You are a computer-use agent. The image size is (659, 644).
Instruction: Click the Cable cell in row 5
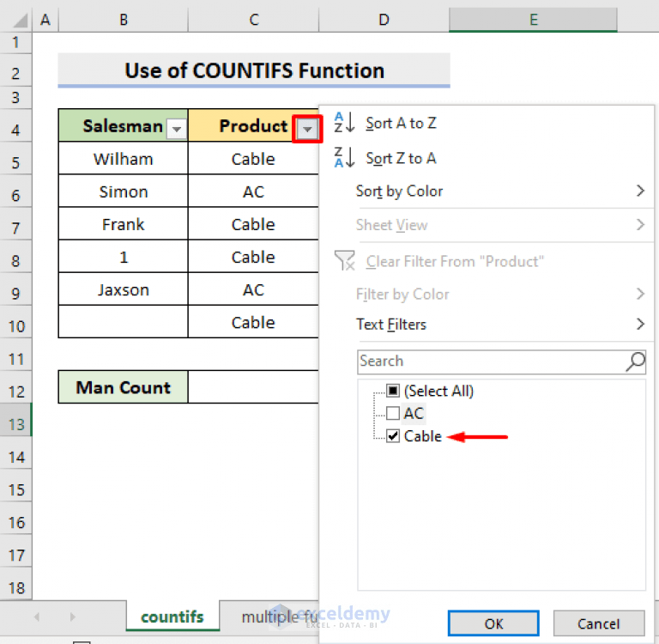tap(253, 159)
